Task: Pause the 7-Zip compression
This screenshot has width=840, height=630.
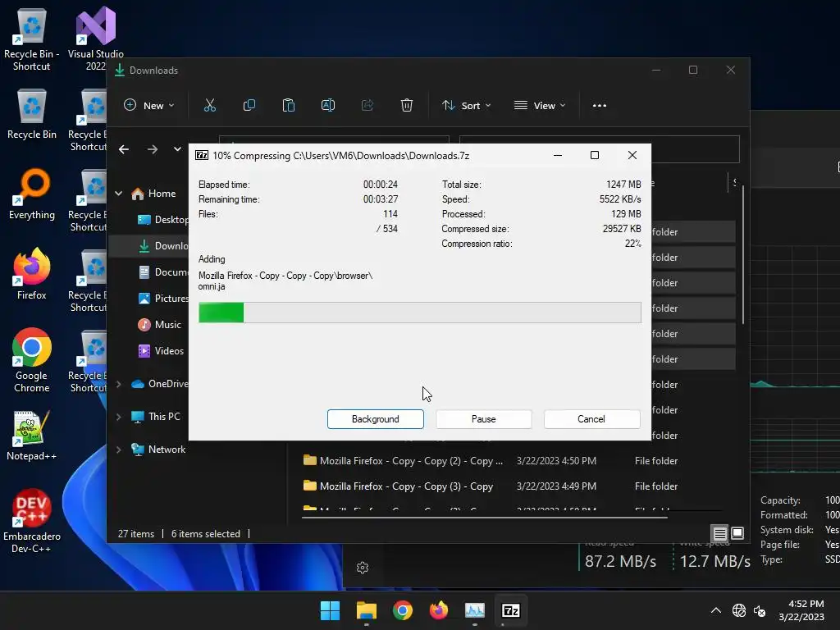Action: tap(483, 419)
